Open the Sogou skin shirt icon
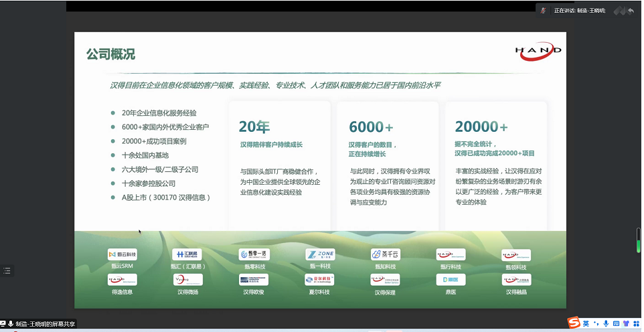Screen dimensions: 644x332 tap(625, 324)
